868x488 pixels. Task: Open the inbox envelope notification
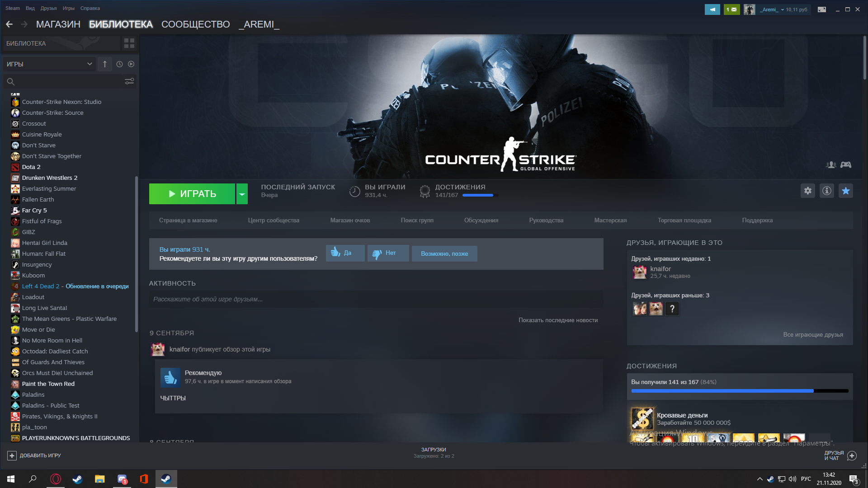coord(732,9)
